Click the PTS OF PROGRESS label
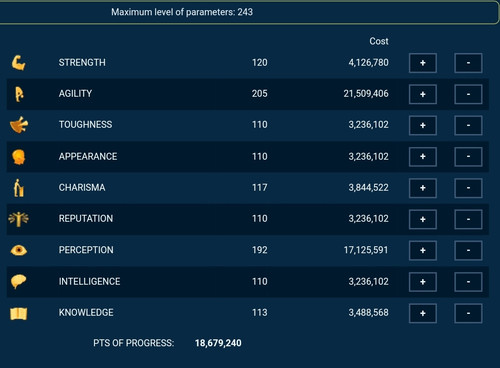The image size is (500, 368). click(x=133, y=343)
